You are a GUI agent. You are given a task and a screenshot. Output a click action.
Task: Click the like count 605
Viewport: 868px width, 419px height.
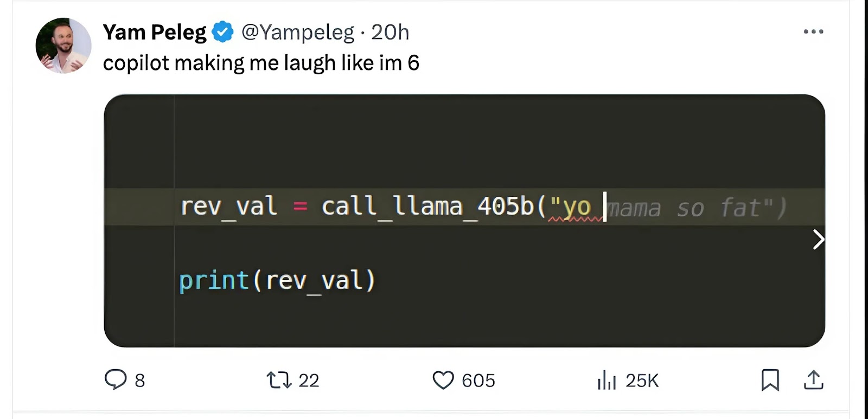478,381
